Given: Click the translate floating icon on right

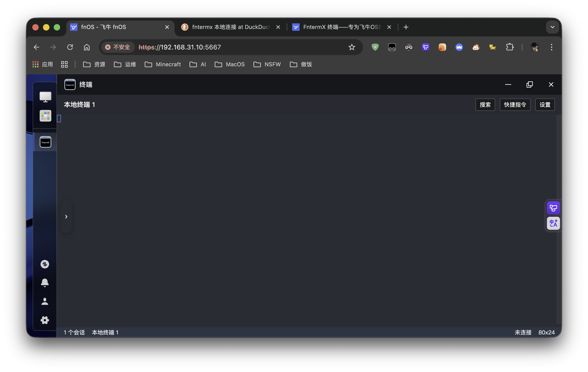Looking at the screenshot, I should (553, 223).
